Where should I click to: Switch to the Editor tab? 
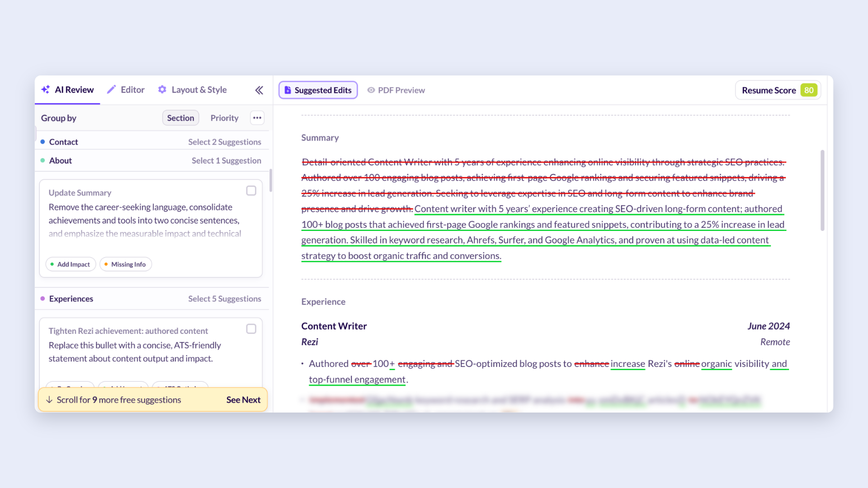tap(126, 90)
